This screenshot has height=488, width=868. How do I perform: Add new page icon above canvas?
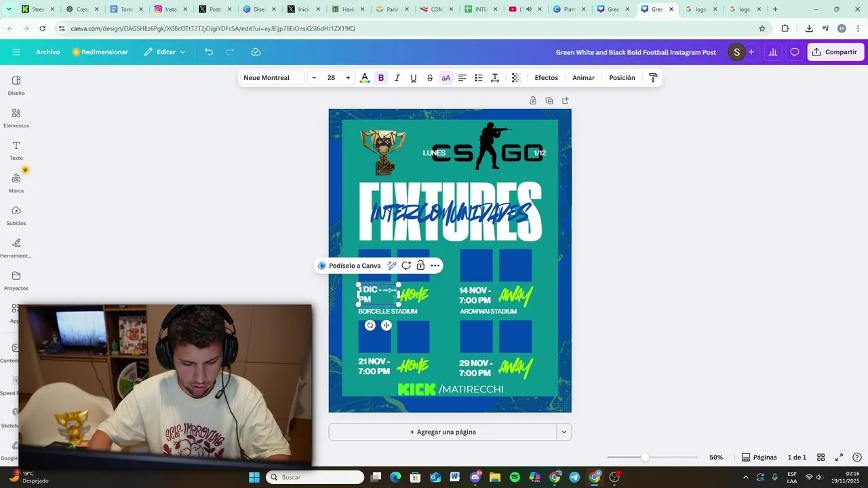(x=566, y=100)
